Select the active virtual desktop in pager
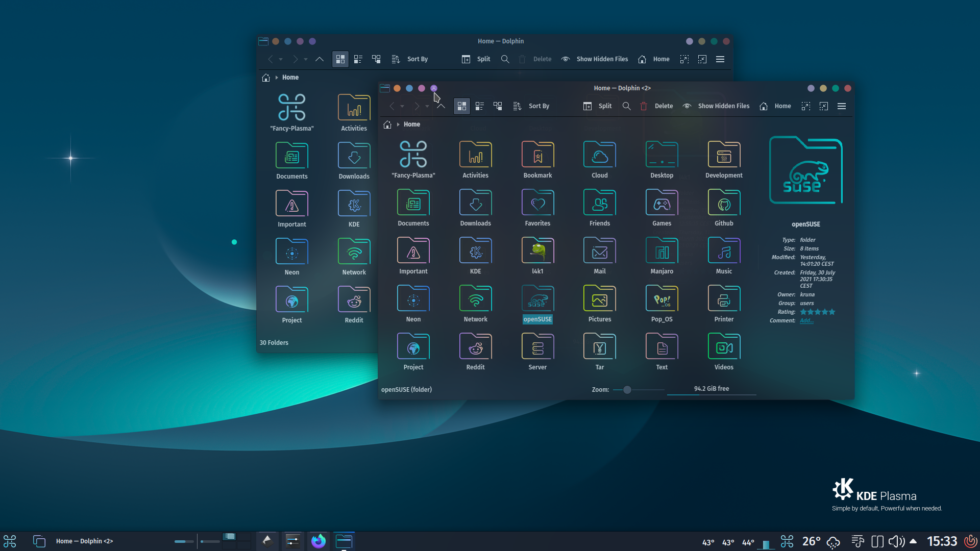 [229, 537]
